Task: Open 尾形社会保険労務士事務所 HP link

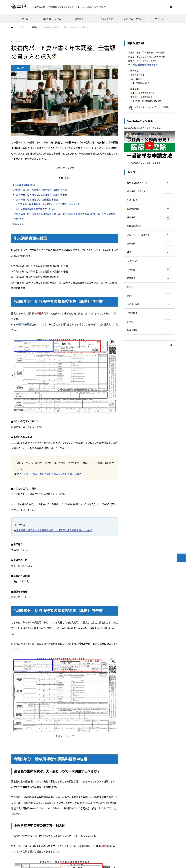Action: click(145, 65)
